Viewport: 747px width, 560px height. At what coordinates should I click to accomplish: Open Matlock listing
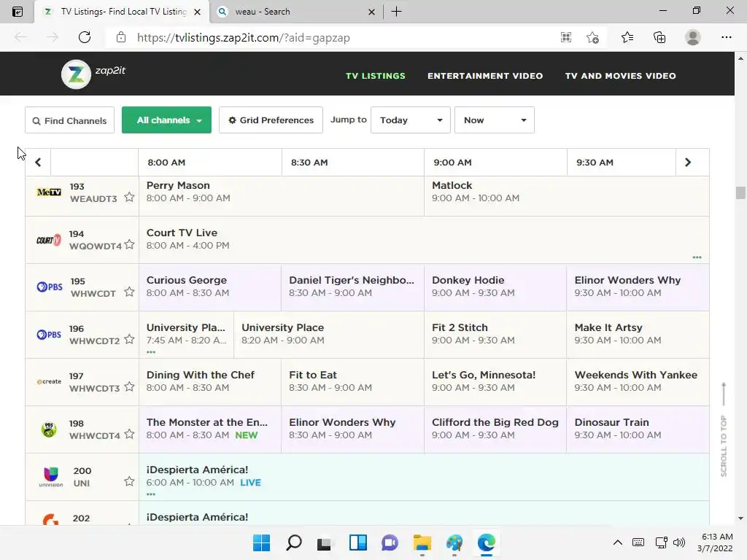tap(566, 196)
